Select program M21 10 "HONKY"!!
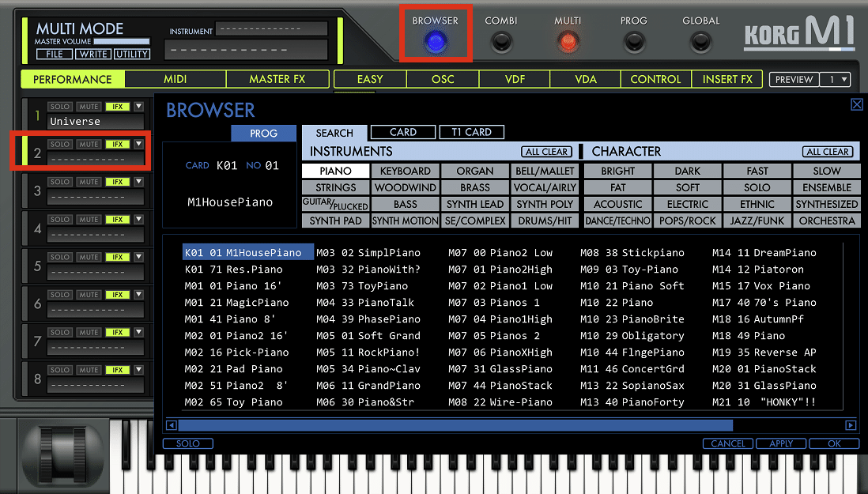The width and height of the screenshot is (868, 494). pyautogui.click(x=764, y=402)
